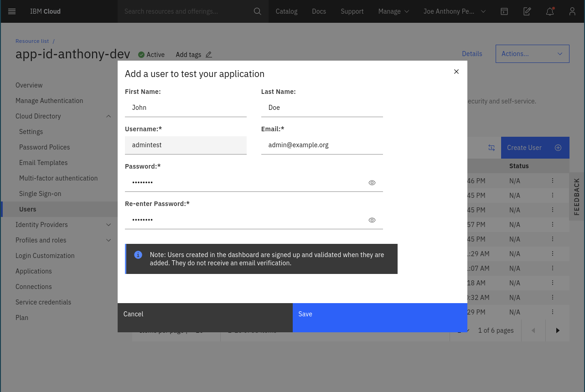
Task: Close the Add a user dialog
Action: click(x=456, y=72)
